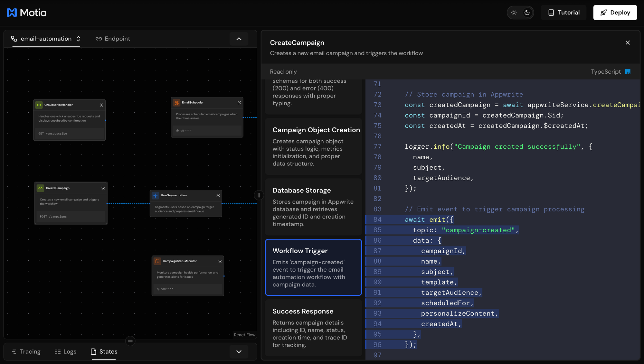The width and height of the screenshot is (644, 364).
Task: Focus icon on CampaignStatusMonitor node
Action: (x=220, y=261)
